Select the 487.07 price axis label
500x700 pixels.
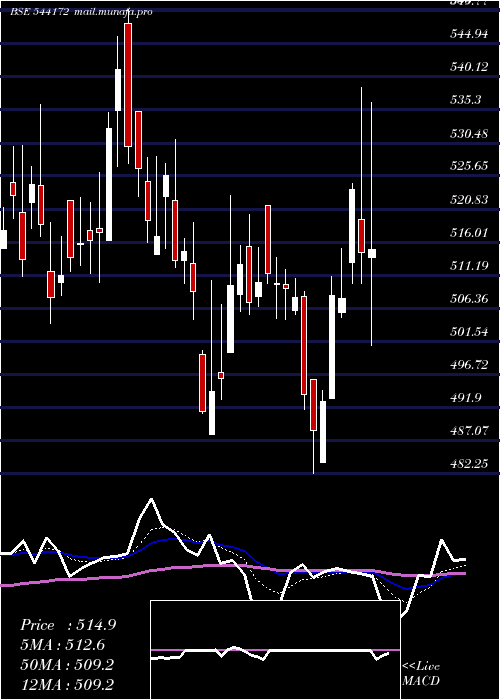(x=469, y=431)
